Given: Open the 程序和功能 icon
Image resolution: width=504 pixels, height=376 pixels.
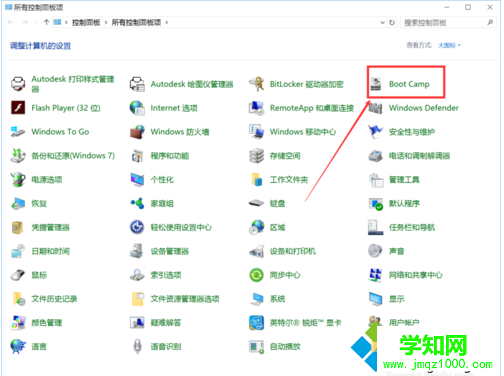Looking at the screenshot, I should click(137, 156).
